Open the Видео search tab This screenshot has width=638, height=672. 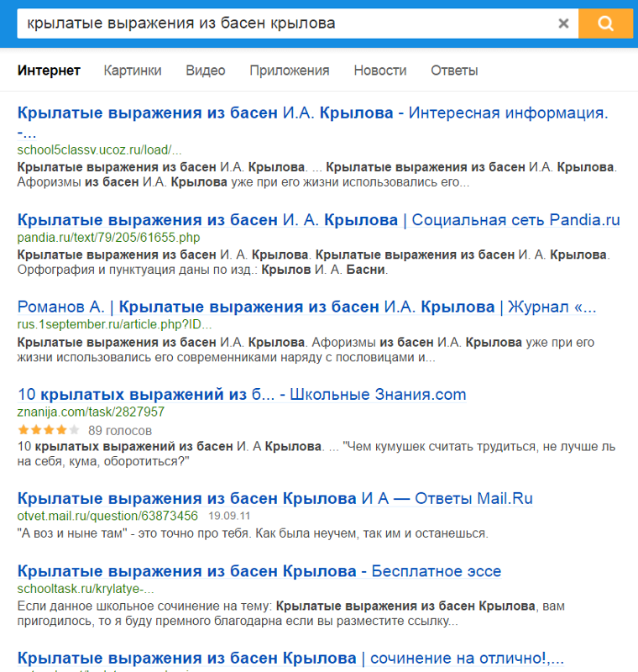[206, 71]
